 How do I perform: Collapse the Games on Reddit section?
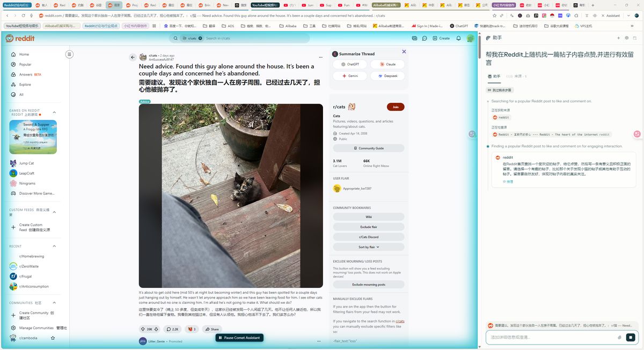coord(54,113)
